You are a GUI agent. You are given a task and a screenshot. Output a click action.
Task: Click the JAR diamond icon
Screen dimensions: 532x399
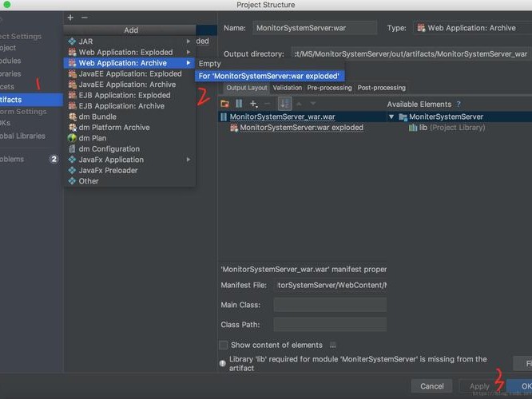coord(72,41)
